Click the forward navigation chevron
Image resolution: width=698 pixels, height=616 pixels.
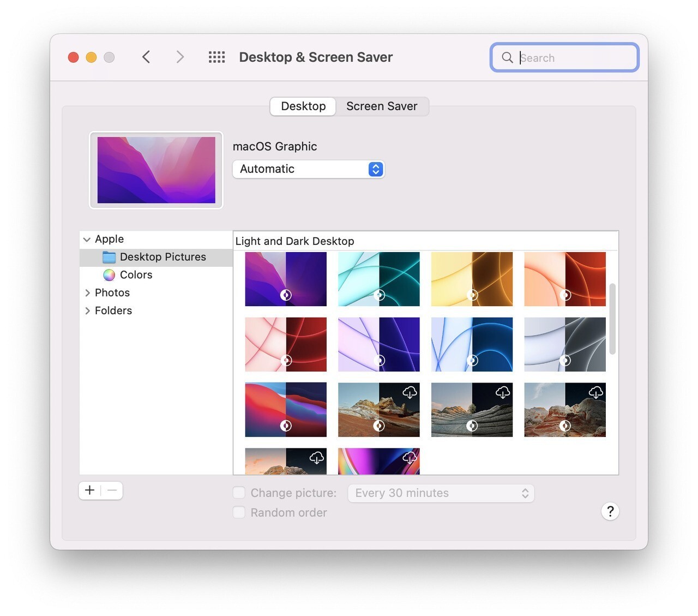click(x=180, y=57)
